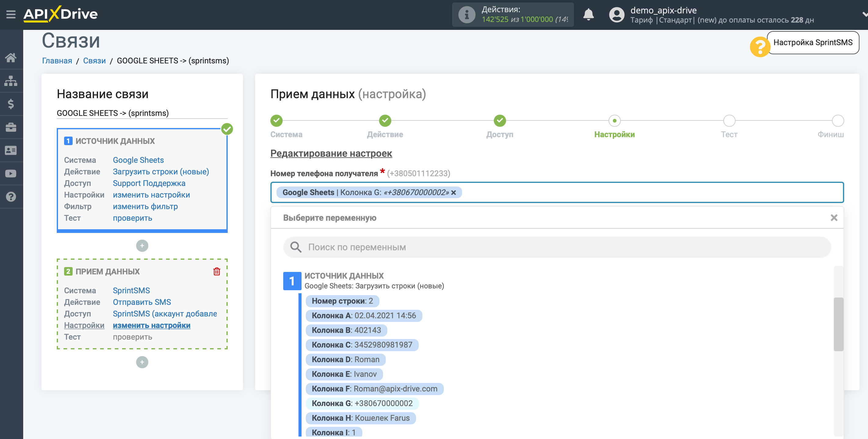
Task: Delete the ПРИЕМ ДАННЫХ block with trash icon
Action: [x=217, y=271]
